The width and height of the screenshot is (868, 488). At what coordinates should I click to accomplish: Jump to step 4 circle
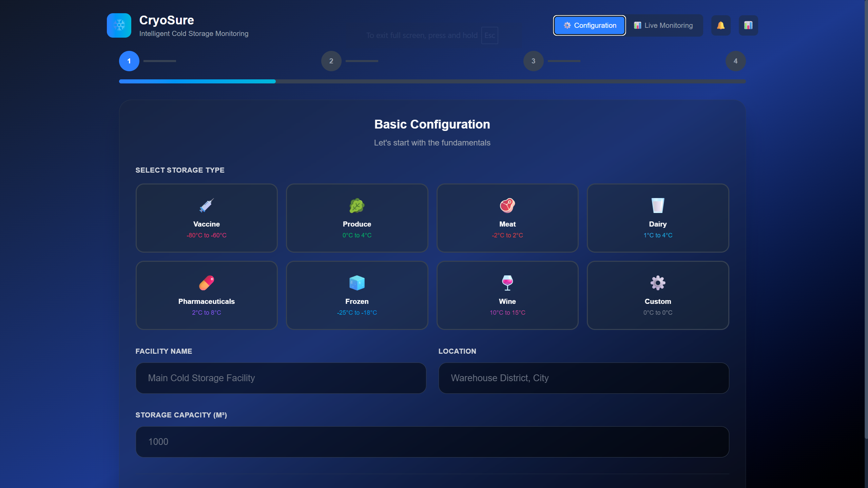[x=735, y=61]
